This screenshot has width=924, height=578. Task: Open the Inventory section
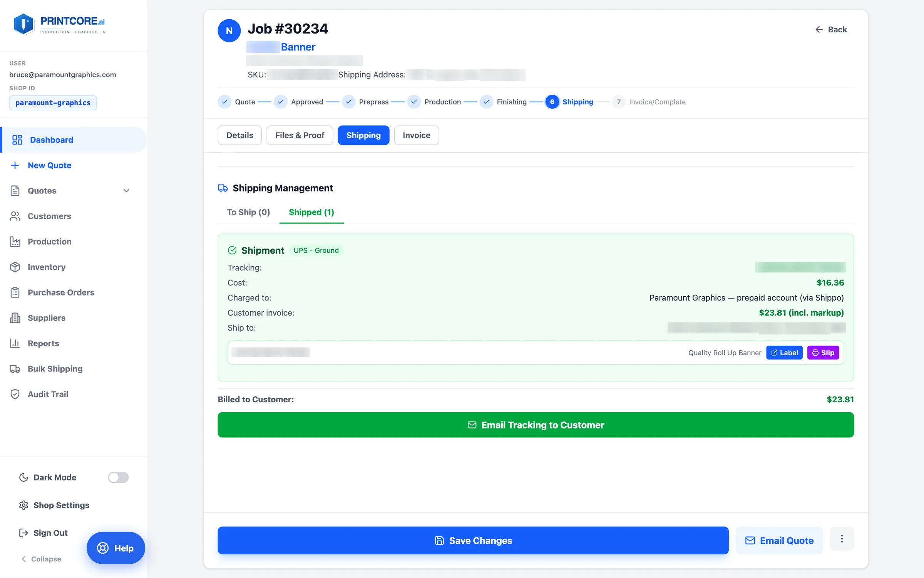click(46, 267)
